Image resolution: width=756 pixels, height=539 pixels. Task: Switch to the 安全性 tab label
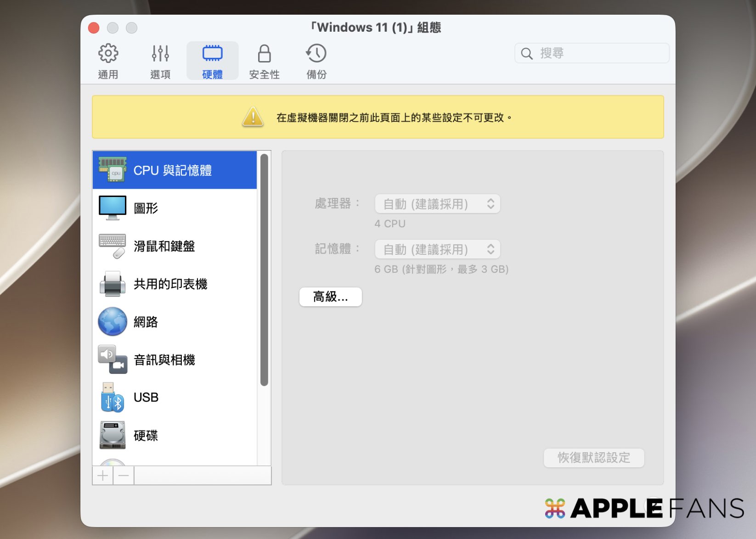[264, 74]
